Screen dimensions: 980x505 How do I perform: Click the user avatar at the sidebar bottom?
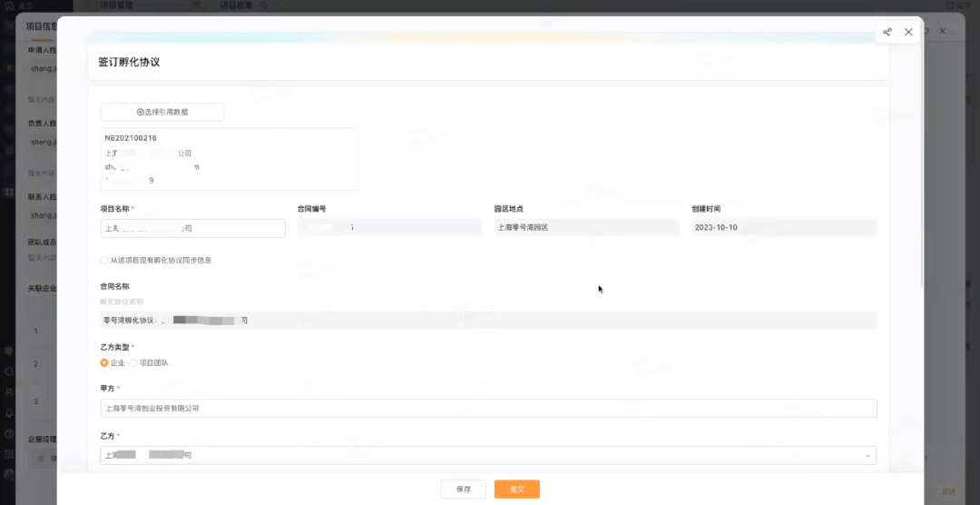pos(9,475)
